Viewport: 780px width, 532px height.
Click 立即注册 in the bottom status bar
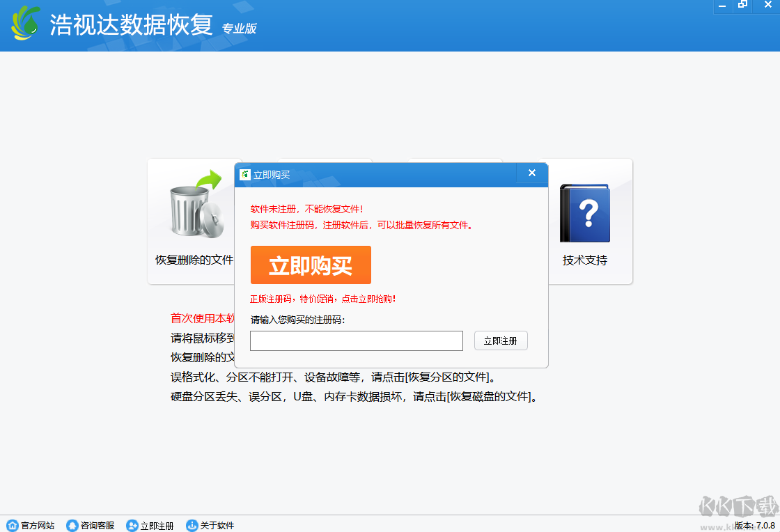pos(157,526)
